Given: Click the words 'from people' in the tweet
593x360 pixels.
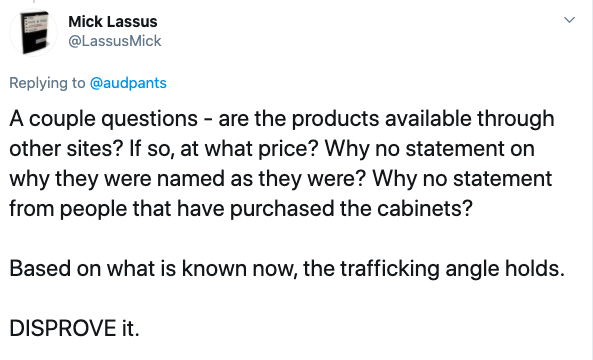Looking at the screenshot, I should (x=68, y=208).
